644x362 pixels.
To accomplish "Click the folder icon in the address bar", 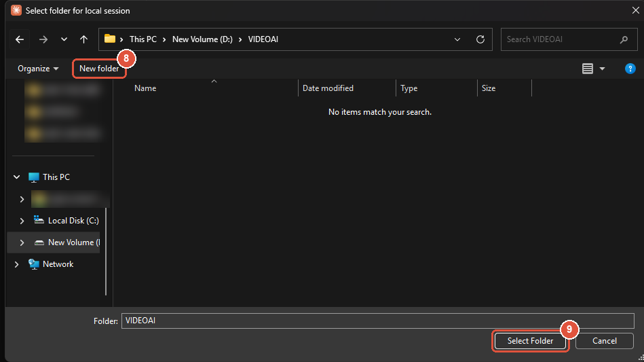I will click(110, 39).
